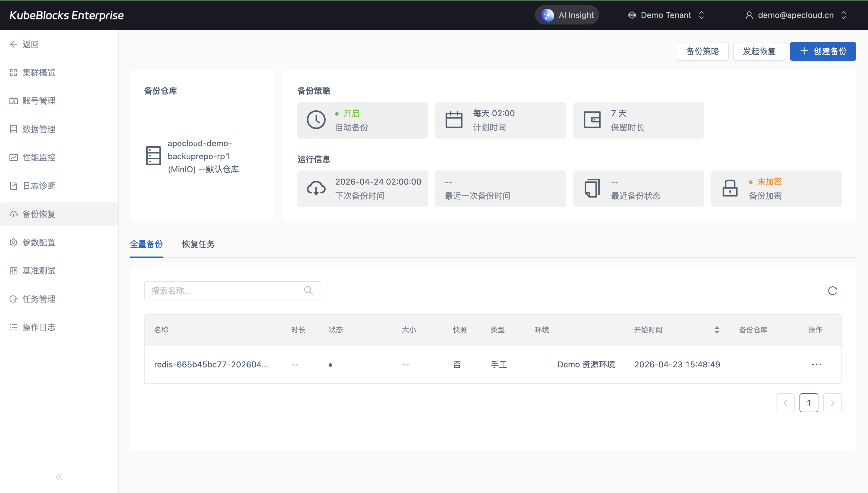Click the refresh icon above the backup table
Image resolution: width=868 pixels, height=493 pixels.
(832, 290)
